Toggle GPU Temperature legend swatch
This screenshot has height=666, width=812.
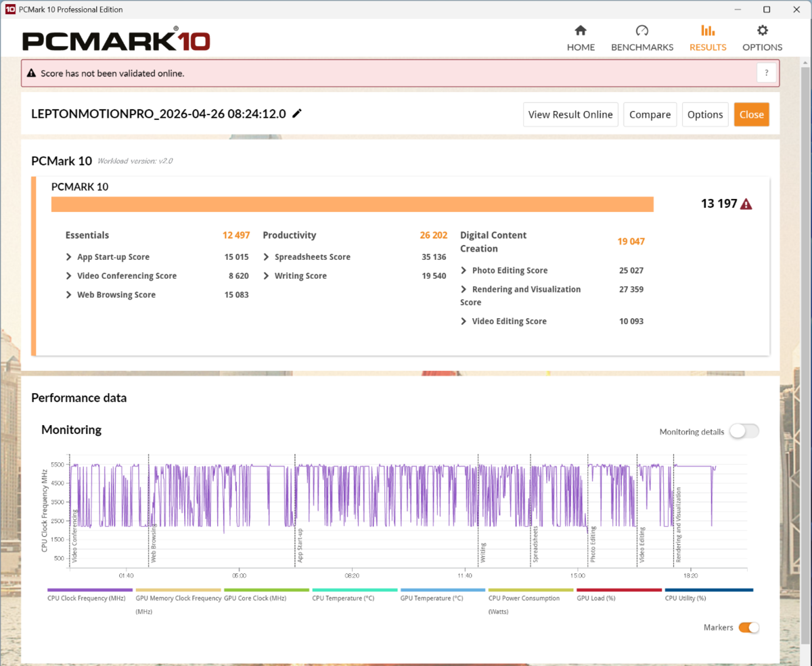click(x=443, y=590)
